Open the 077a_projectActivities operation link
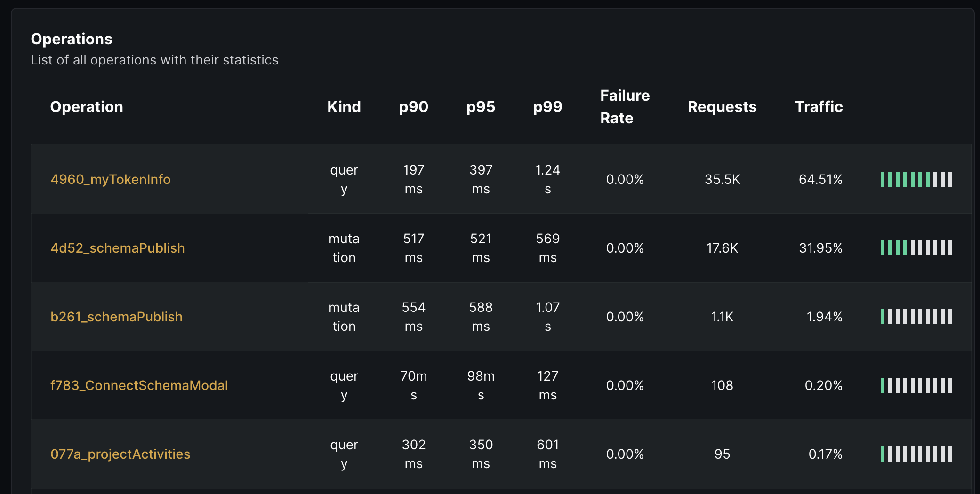Viewport: 980px width, 494px height. pos(120,454)
